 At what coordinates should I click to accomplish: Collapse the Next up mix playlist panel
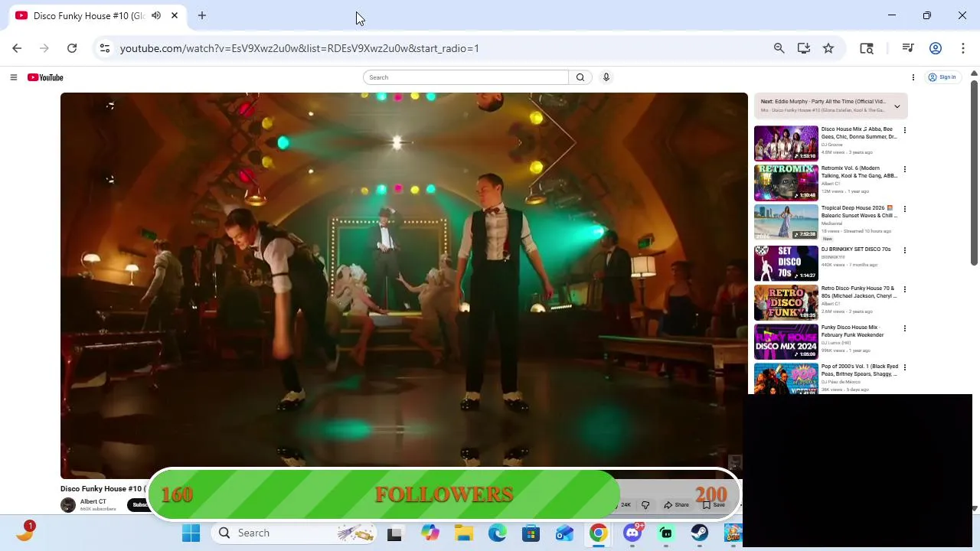[897, 106]
